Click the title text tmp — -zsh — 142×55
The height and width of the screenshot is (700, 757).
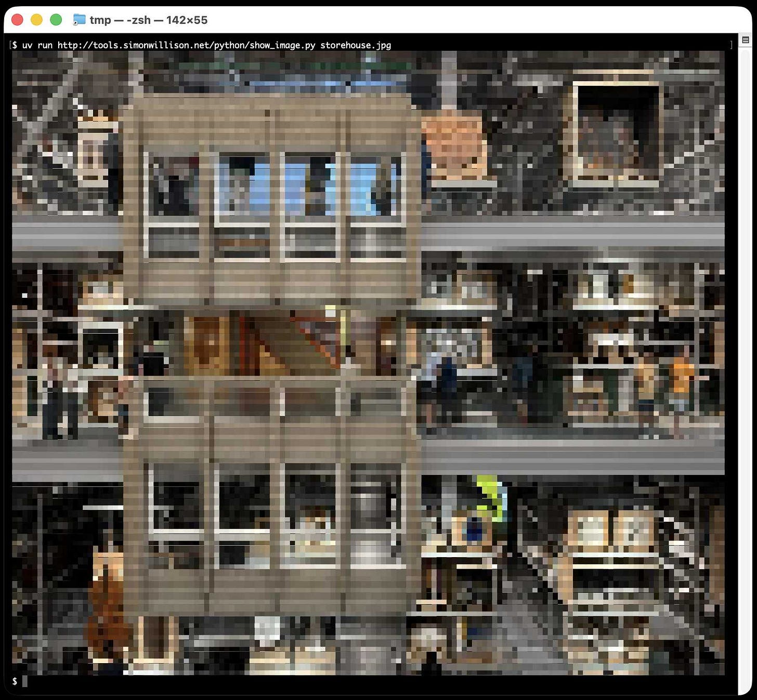[x=148, y=20]
